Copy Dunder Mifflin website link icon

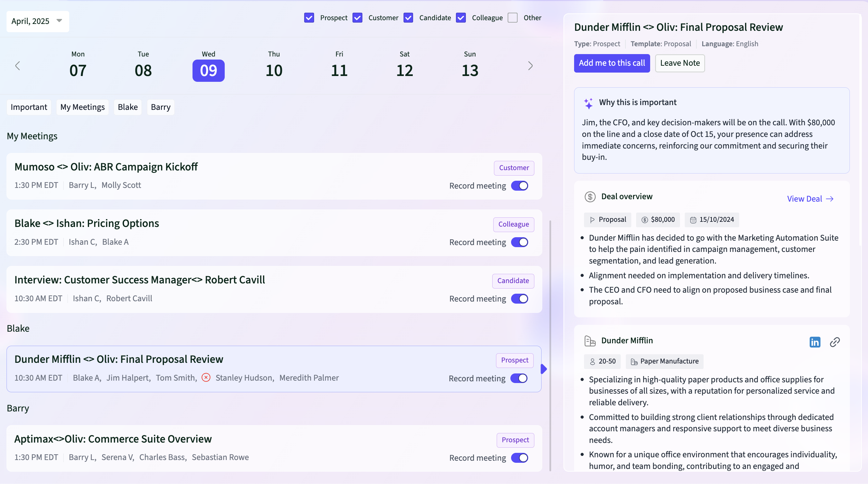pos(835,342)
